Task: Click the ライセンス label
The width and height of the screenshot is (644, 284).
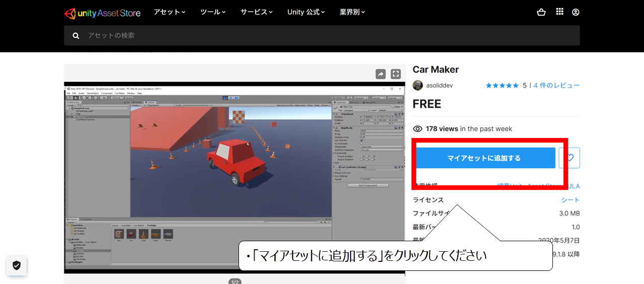Action: [428, 200]
